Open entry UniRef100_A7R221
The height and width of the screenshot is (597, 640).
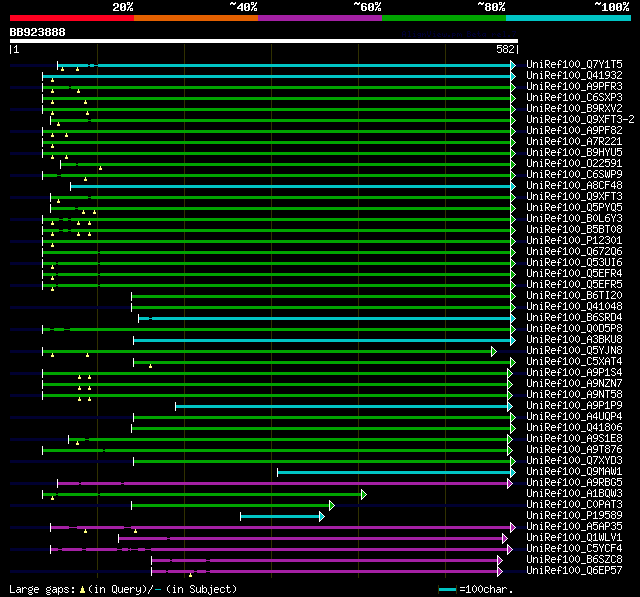click(x=574, y=142)
